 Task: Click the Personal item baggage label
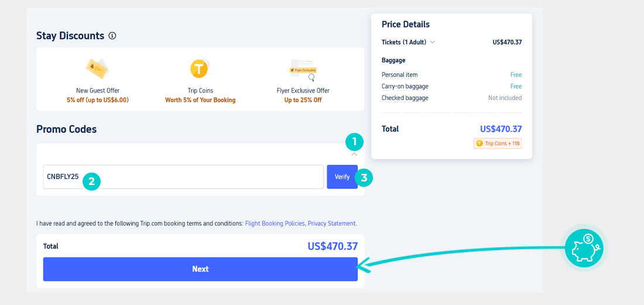(400, 75)
